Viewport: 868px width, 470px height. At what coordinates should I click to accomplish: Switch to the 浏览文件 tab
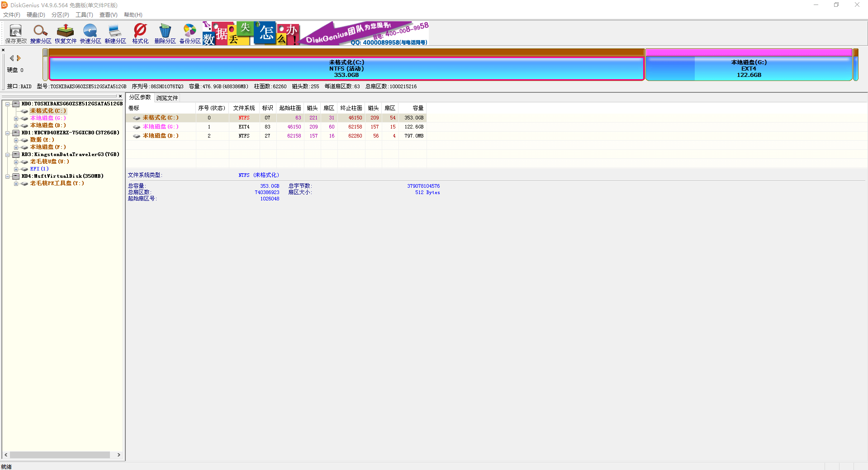[167, 98]
